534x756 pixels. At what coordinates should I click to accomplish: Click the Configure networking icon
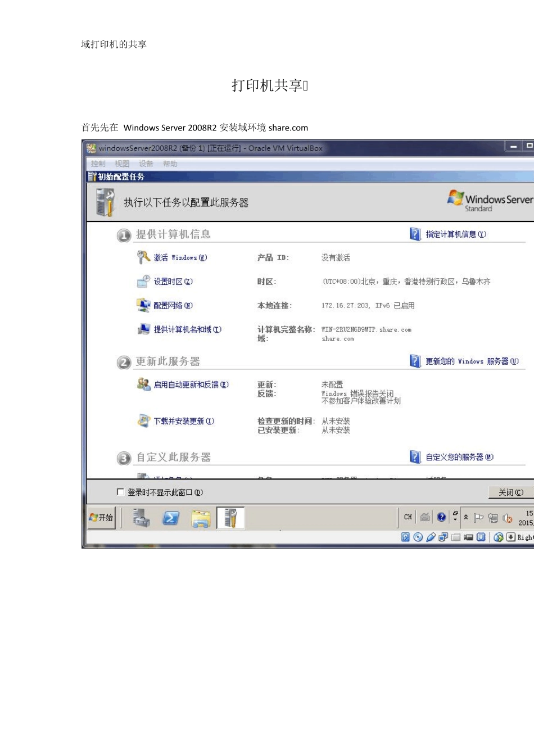coord(143,305)
